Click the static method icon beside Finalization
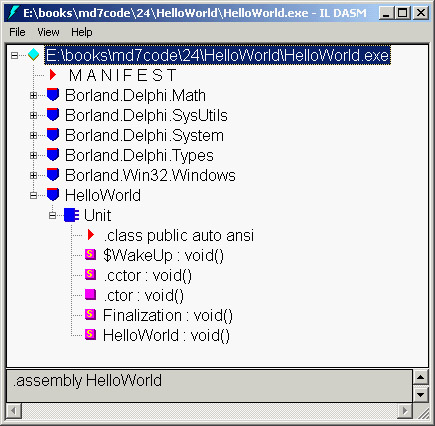This screenshot has height=426, width=435. [90, 315]
